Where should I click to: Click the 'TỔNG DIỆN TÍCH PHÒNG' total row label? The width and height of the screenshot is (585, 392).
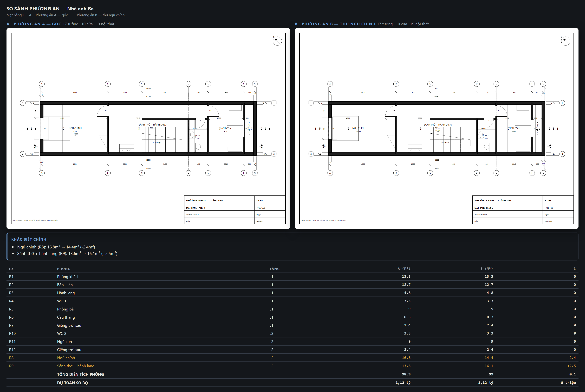tap(80, 374)
